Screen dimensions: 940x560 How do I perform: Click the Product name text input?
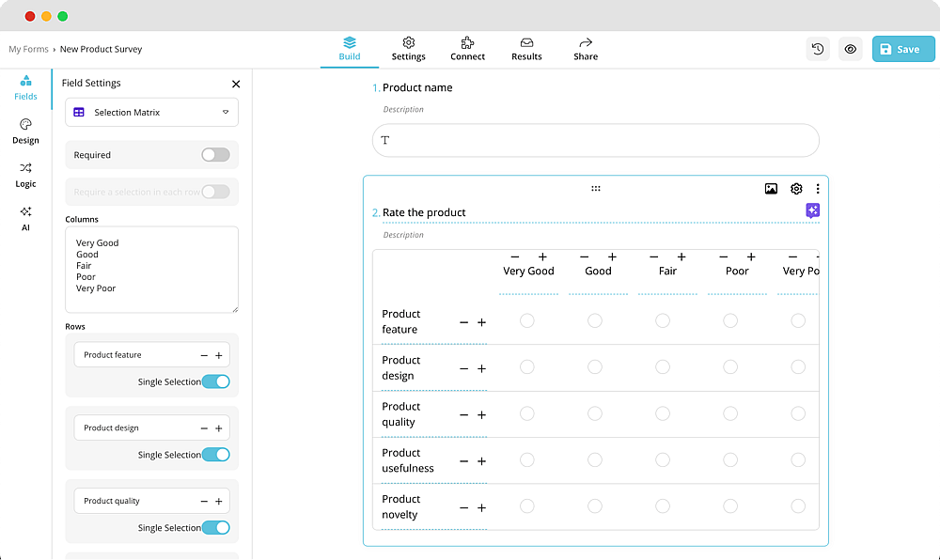[595, 140]
